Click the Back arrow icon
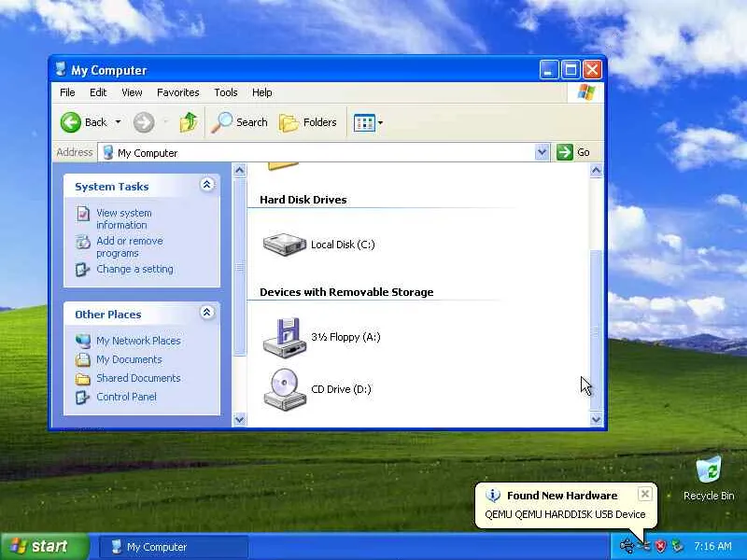This screenshot has width=747, height=560. click(x=71, y=122)
